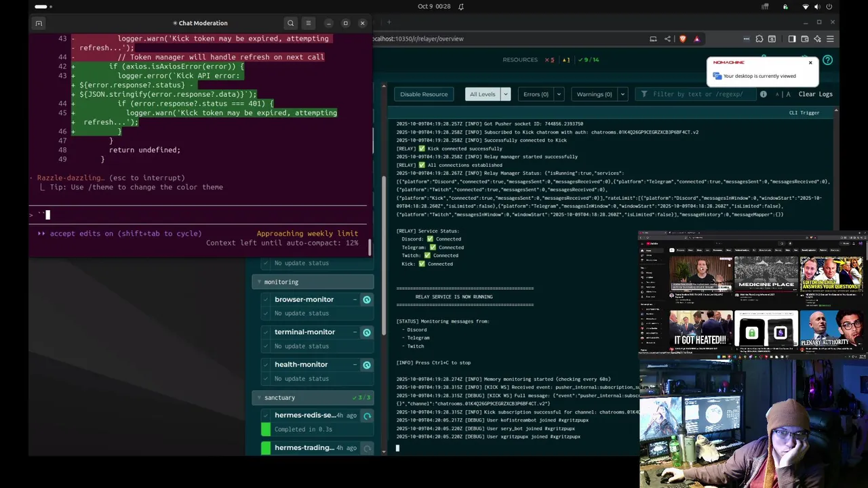Open the terminal-monitor resource
Screen dimensions: 868x488
pos(304,332)
